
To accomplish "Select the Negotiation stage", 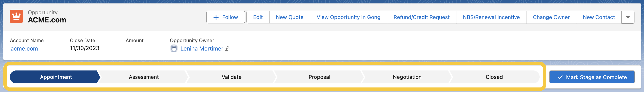I will click(x=407, y=77).
